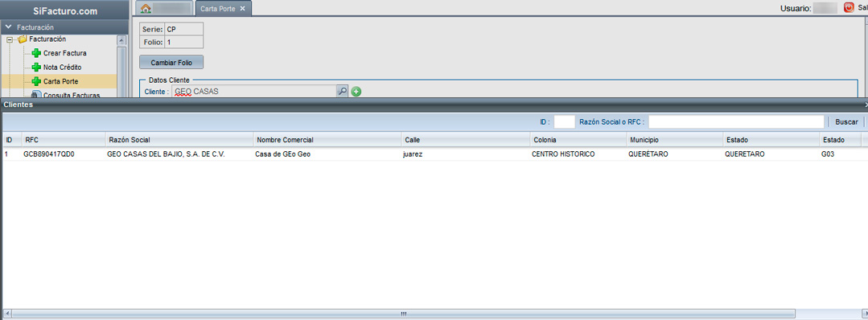Click the horizontal scrollbar thumb in Clientes

[x=403, y=314]
